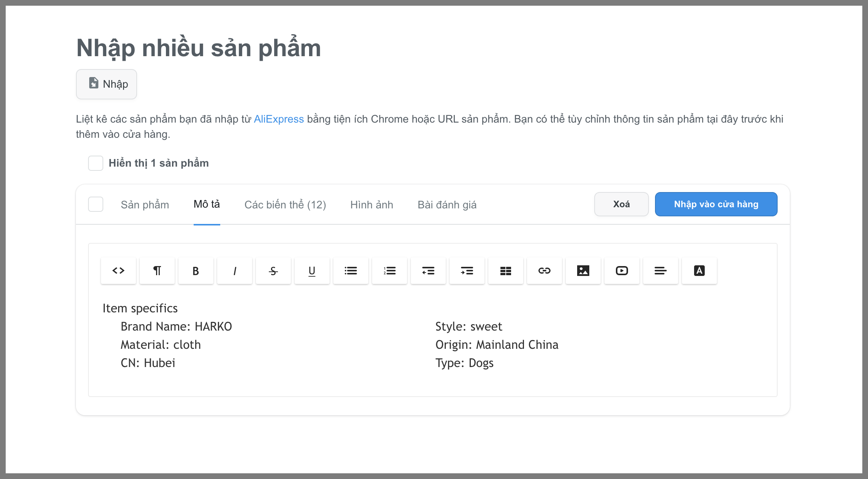Viewport: 868px width, 479px height.
Task: Select the Mô tả tab
Action: 207,204
